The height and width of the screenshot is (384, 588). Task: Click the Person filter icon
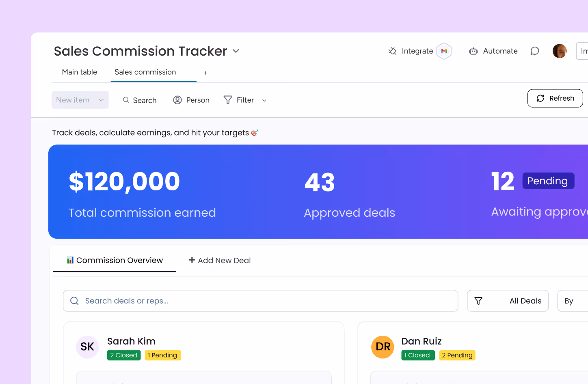177,100
